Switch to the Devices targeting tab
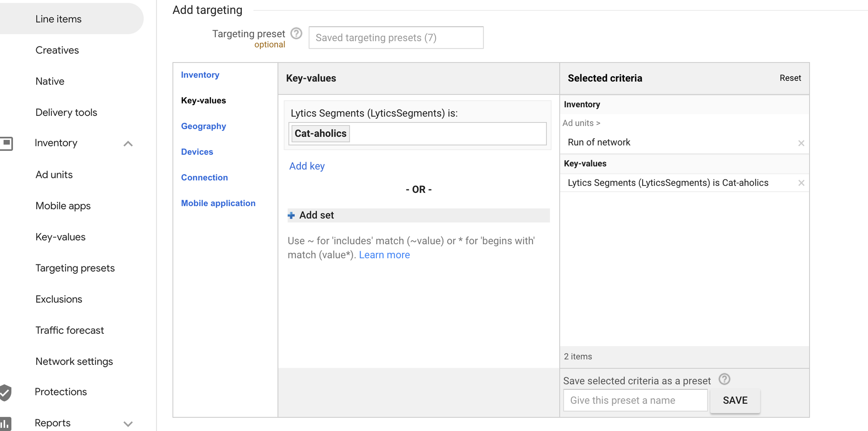This screenshot has height=431, width=868. (x=197, y=152)
